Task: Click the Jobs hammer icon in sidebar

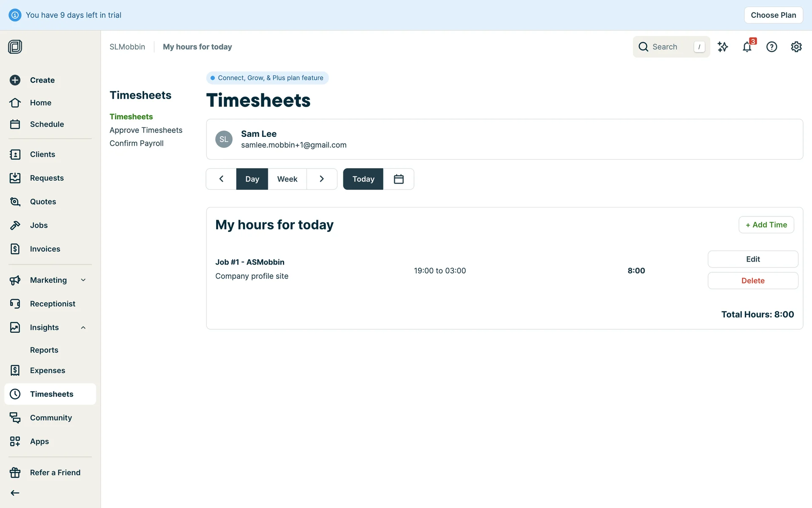Action: 15,225
